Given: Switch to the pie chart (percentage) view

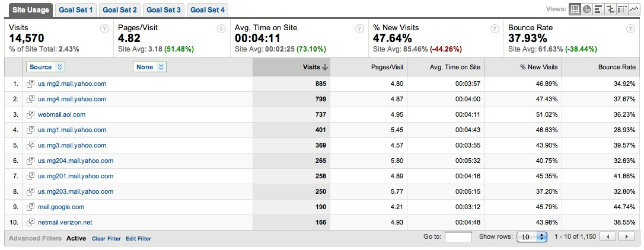Looking at the screenshot, I should click(x=586, y=9).
